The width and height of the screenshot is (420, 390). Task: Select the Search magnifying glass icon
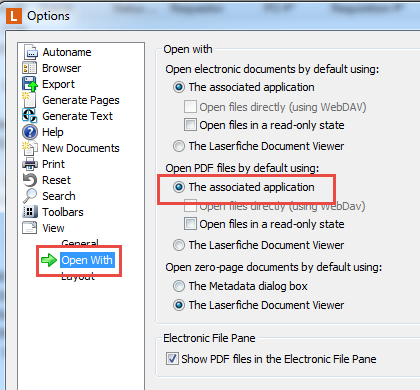click(30, 196)
